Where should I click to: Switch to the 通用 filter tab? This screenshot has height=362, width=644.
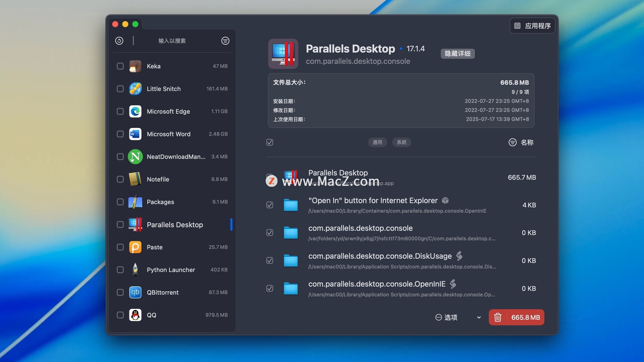(377, 142)
